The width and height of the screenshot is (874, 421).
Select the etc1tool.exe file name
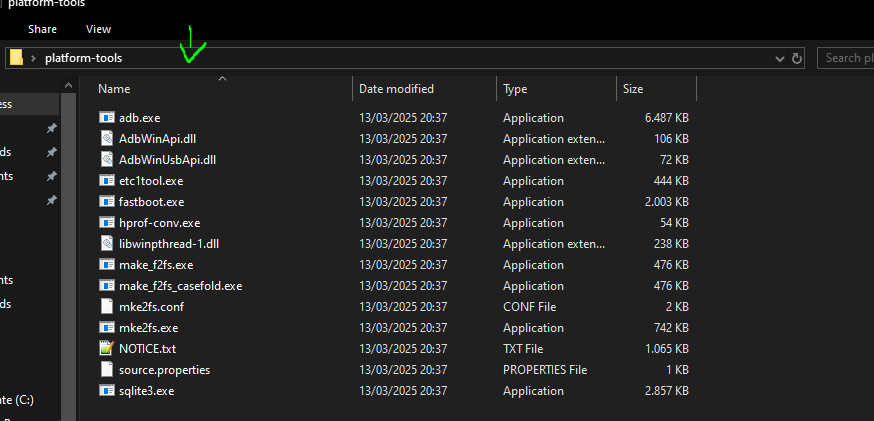151,181
